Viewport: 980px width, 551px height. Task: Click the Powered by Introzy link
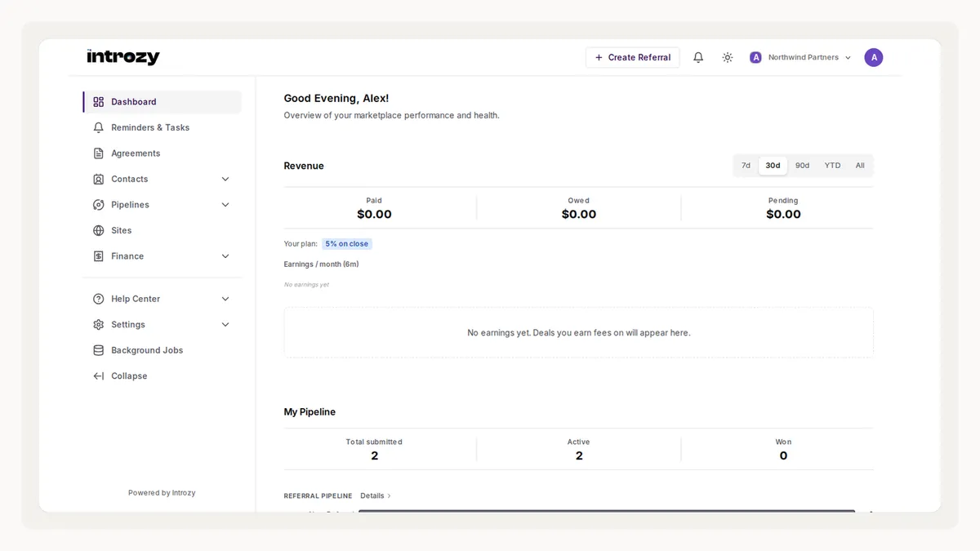click(162, 493)
